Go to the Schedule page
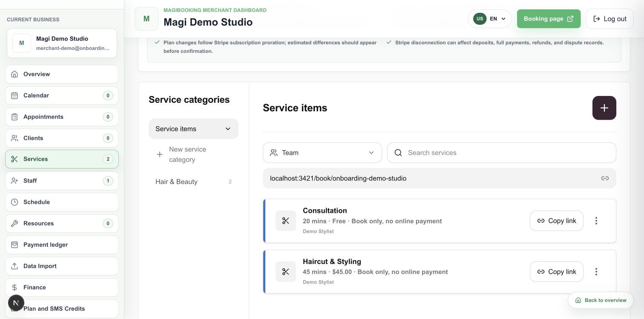The image size is (644, 319). [62, 202]
